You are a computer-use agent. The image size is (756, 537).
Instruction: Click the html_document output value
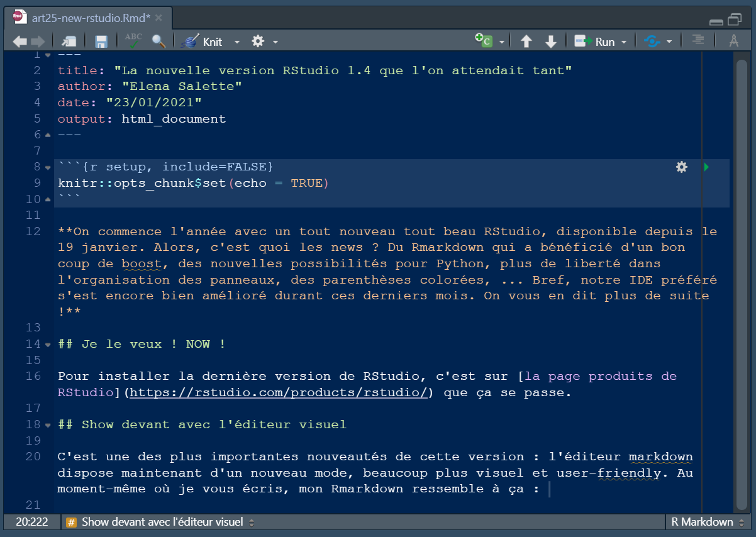(x=174, y=119)
